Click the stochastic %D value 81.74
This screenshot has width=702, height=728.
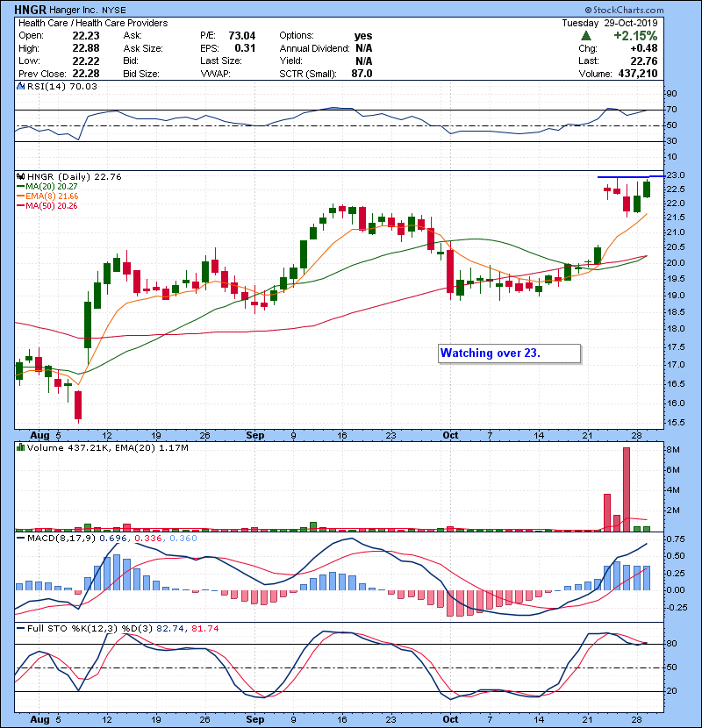click(204, 629)
